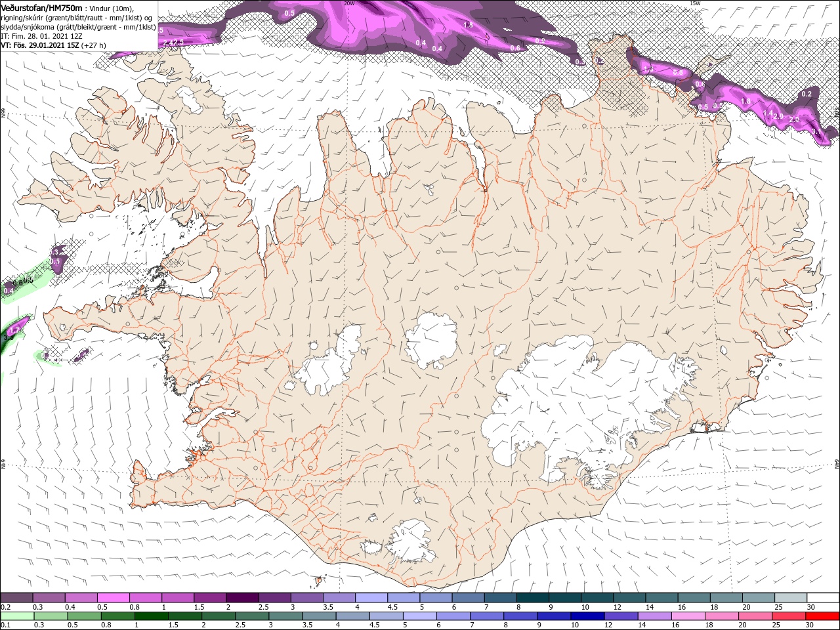Pick the white swatch above upper-row 30
840x630 pixels.
(x=824, y=598)
